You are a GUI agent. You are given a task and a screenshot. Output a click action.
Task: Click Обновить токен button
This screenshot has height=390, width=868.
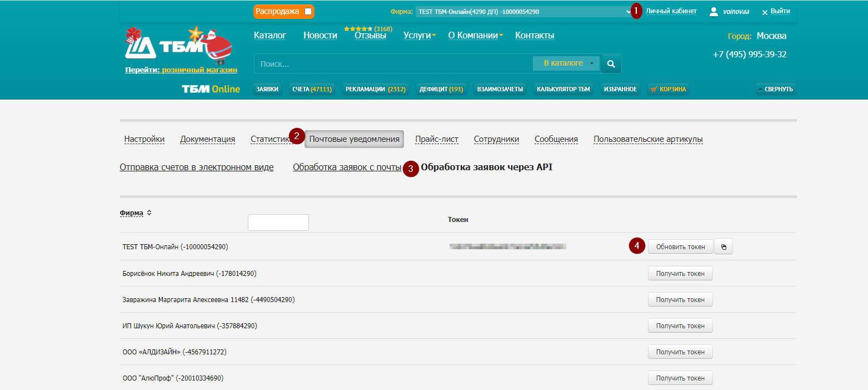pos(680,247)
